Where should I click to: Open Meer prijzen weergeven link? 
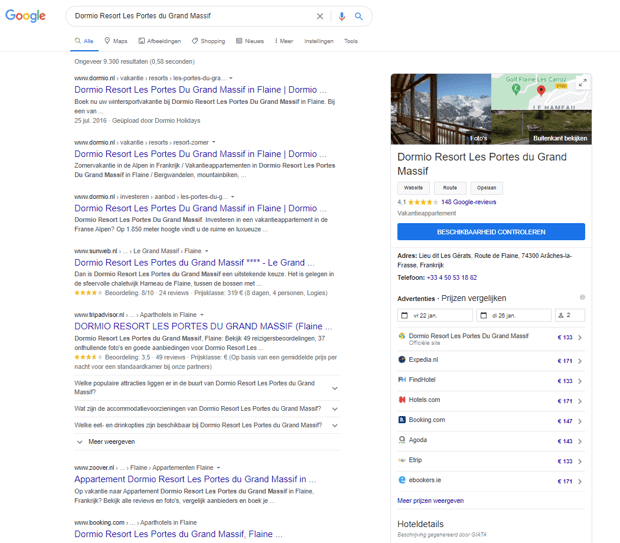pos(430,501)
